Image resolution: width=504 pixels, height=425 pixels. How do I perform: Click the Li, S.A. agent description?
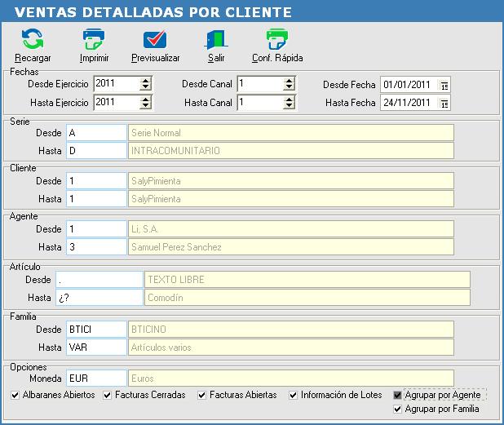tap(291, 229)
